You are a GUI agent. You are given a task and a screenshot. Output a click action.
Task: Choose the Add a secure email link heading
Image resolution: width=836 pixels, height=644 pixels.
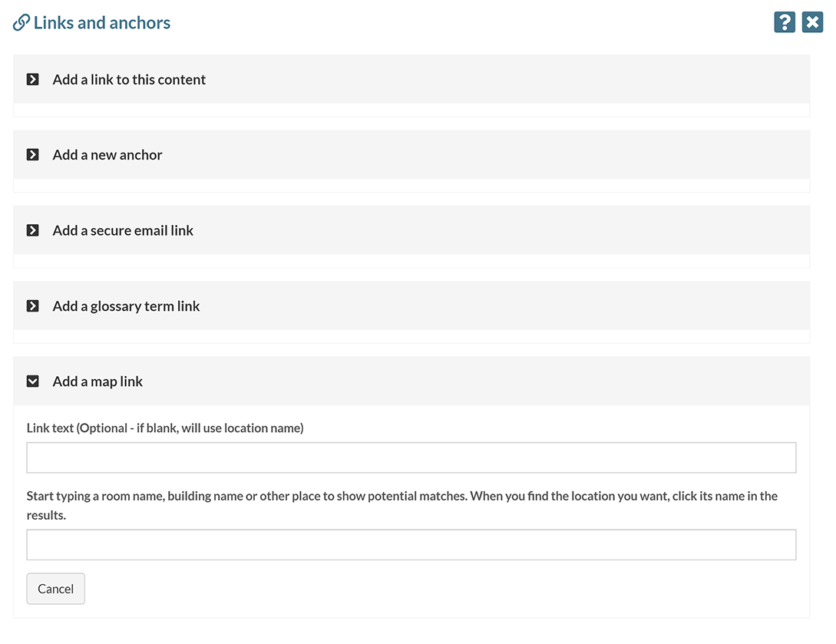point(123,230)
